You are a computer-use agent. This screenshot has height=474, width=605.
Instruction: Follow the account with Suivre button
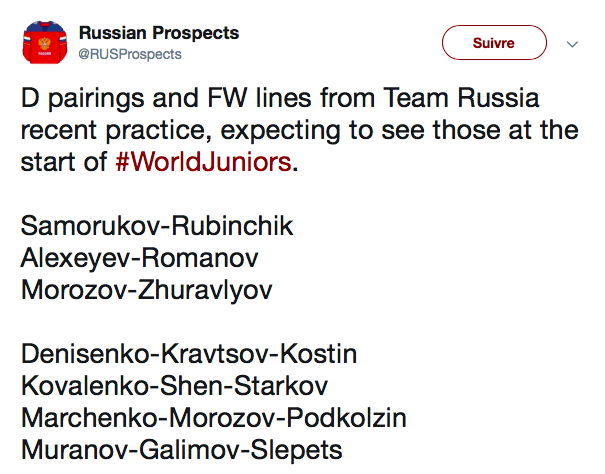point(494,42)
